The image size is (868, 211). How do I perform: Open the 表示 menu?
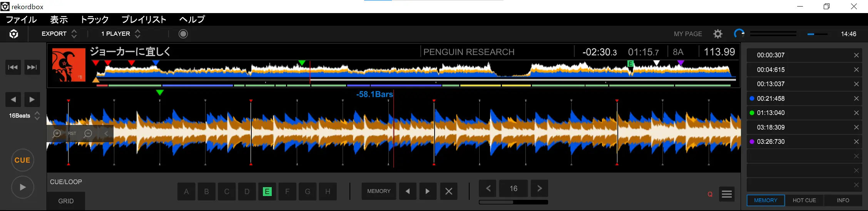(x=59, y=20)
